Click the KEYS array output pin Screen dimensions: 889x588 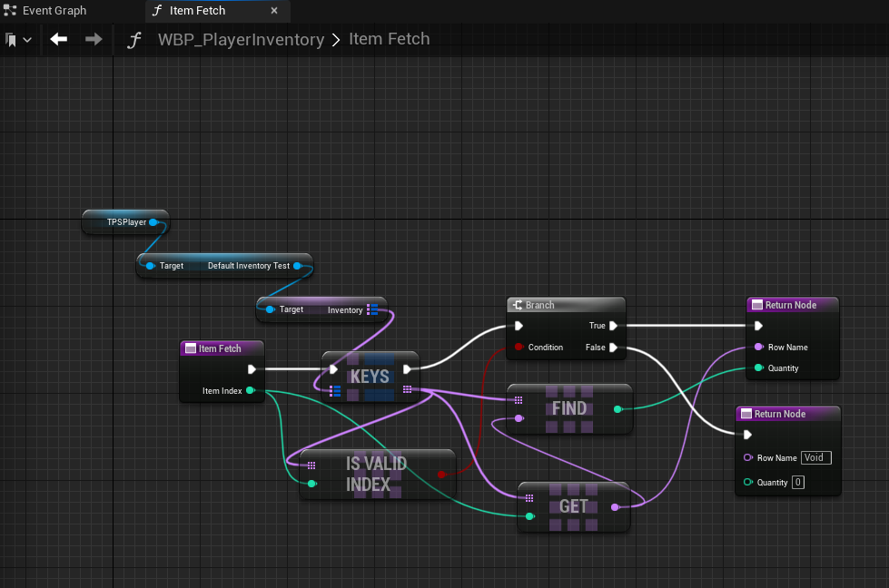point(407,389)
